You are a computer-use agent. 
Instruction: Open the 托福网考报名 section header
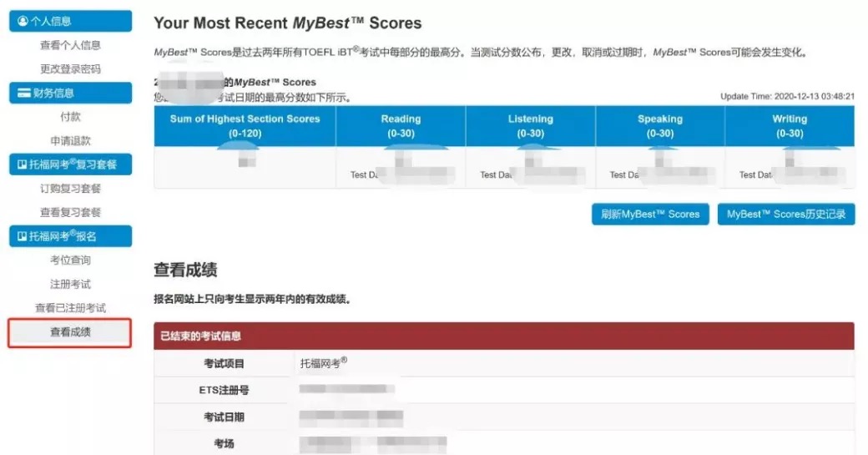click(x=70, y=236)
